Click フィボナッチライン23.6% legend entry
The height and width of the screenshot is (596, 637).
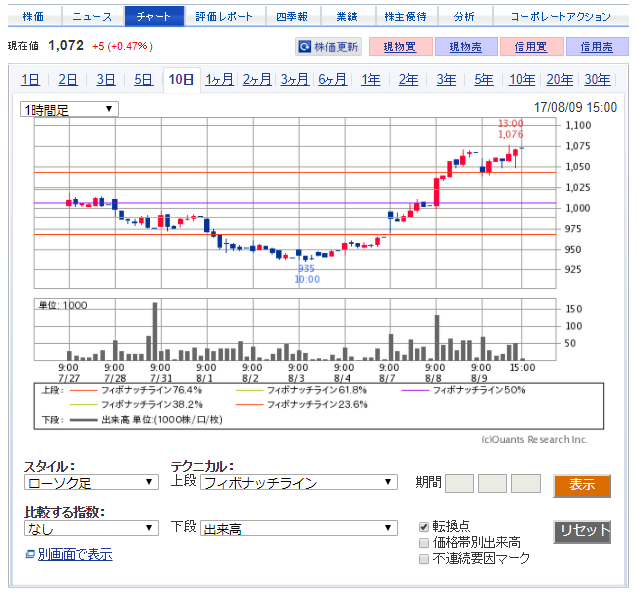coord(301,405)
